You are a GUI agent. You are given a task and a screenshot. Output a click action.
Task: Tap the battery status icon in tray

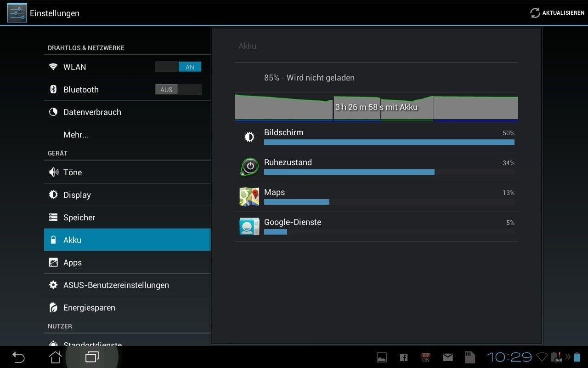pyautogui.click(x=577, y=357)
